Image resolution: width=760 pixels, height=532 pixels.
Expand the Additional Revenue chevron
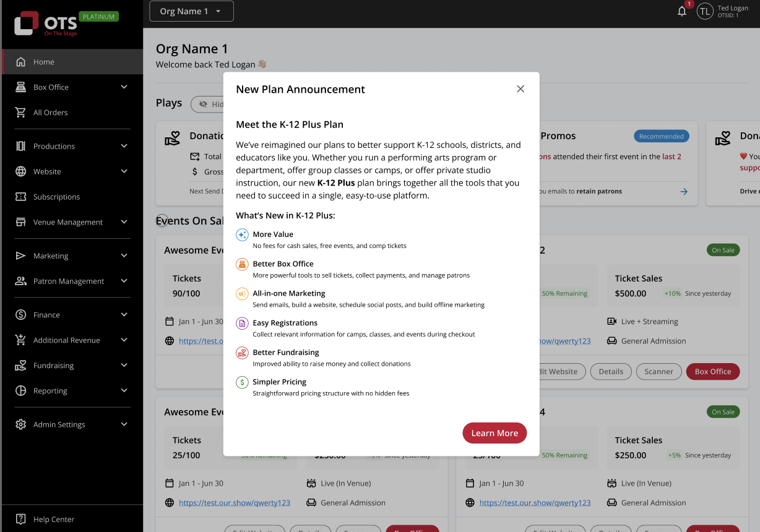click(124, 340)
